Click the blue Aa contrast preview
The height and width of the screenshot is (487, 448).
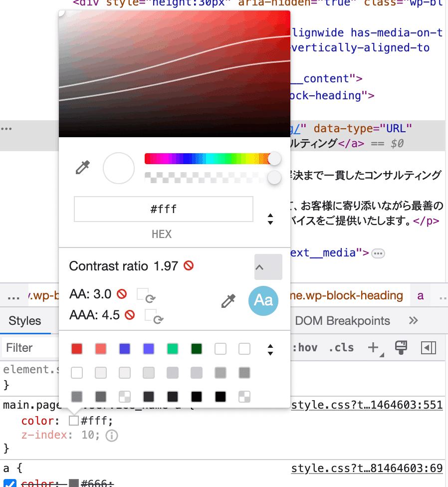click(x=263, y=301)
